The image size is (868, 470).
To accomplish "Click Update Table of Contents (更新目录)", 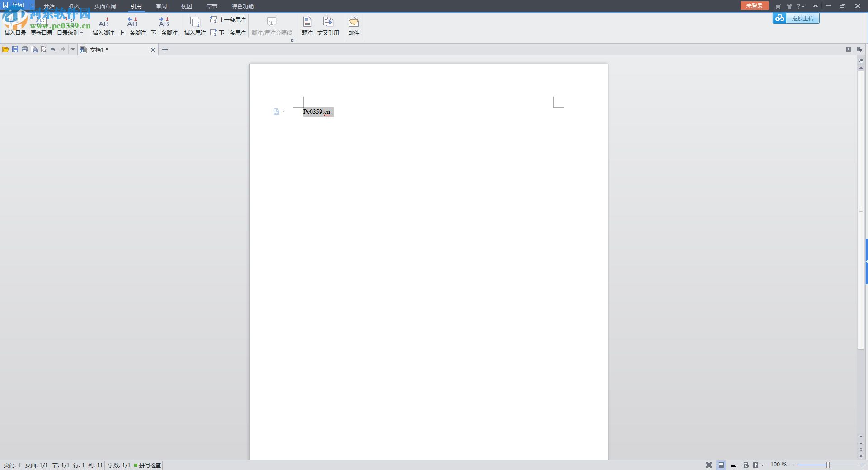I will 42,26.
